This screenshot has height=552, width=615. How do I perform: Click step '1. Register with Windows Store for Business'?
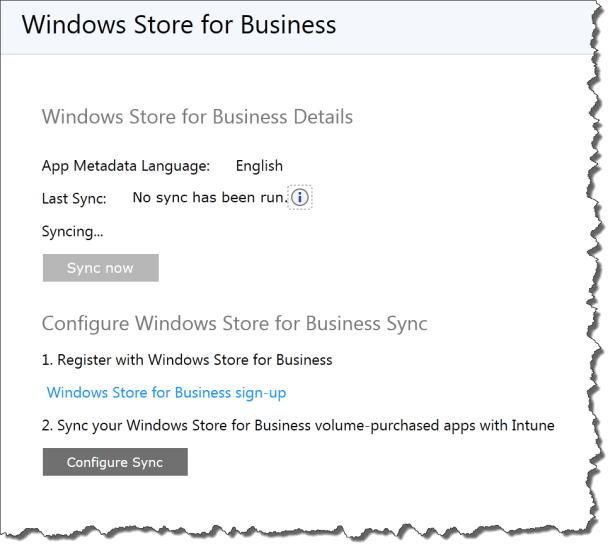pos(187,360)
